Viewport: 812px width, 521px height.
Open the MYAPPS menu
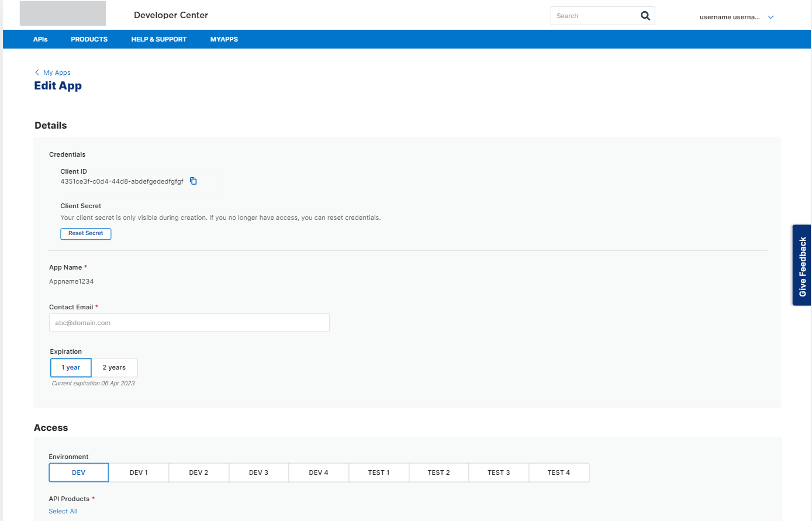(x=224, y=39)
